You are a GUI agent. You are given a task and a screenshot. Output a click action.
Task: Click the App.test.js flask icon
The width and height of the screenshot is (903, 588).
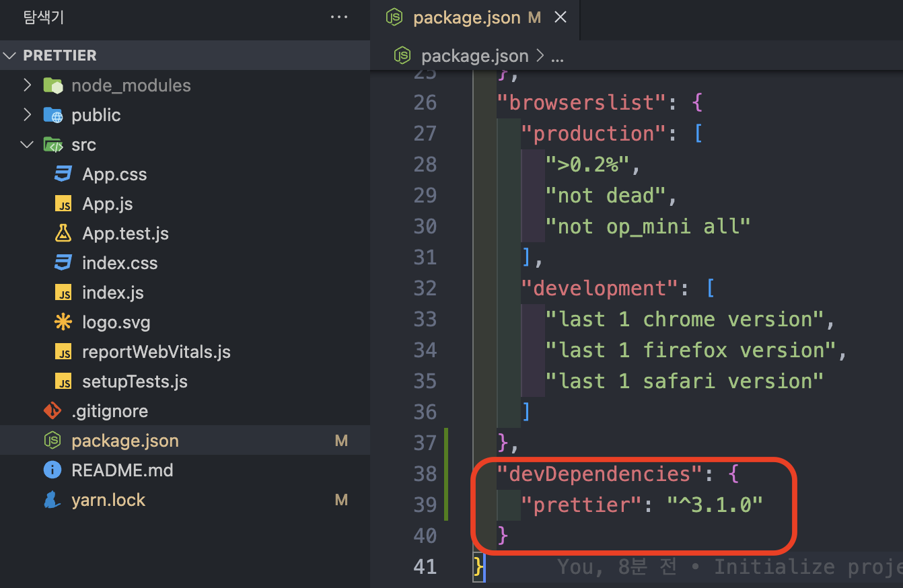63,233
